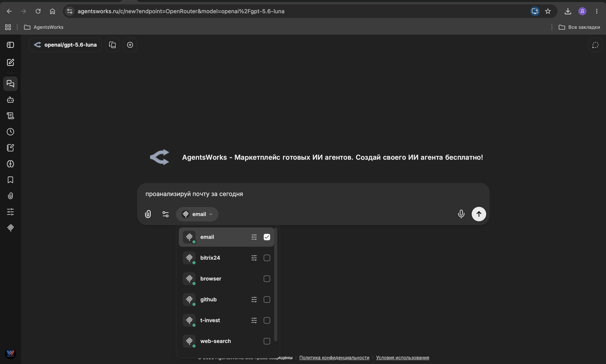
Task: Select the browser entry in the server list
Action: point(226,279)
